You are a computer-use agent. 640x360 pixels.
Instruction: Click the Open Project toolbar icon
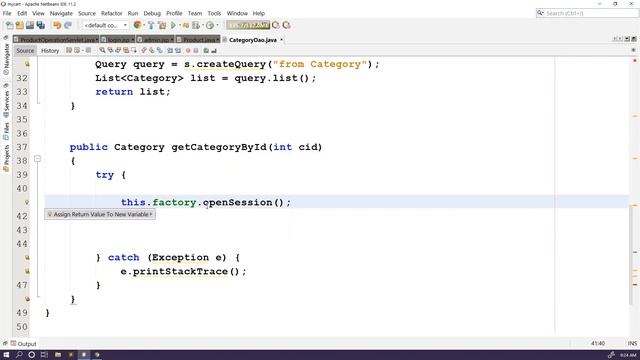point(30,25)
